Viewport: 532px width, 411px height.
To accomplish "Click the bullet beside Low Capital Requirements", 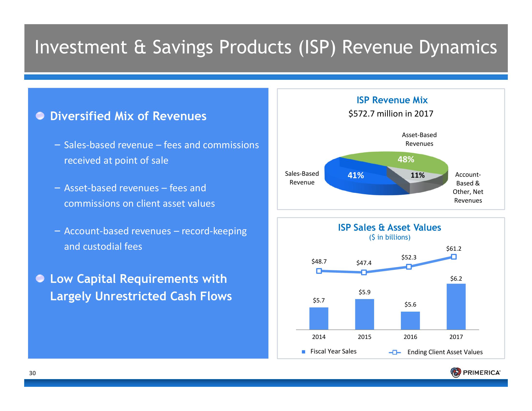I will (40, 279).
